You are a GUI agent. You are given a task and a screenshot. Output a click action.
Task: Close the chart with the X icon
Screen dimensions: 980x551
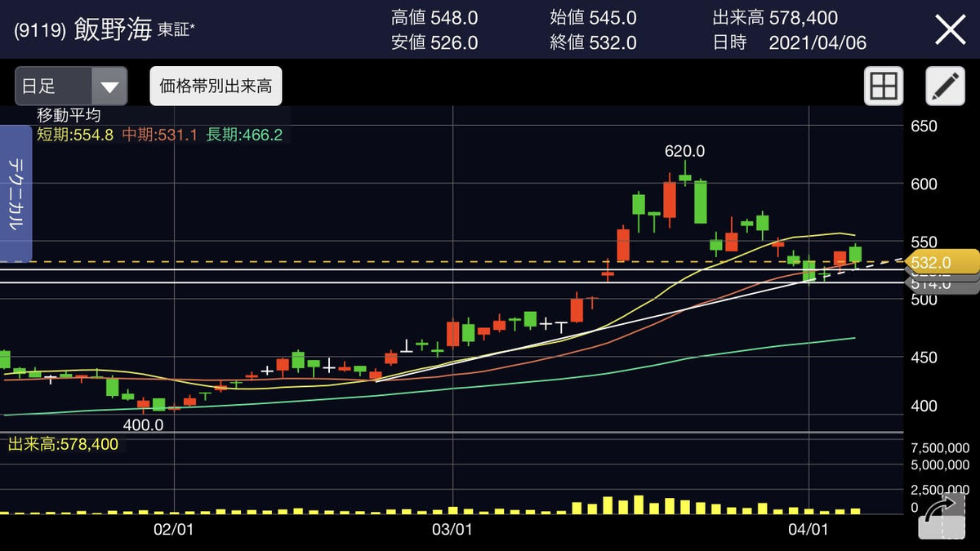click(950, 30)
